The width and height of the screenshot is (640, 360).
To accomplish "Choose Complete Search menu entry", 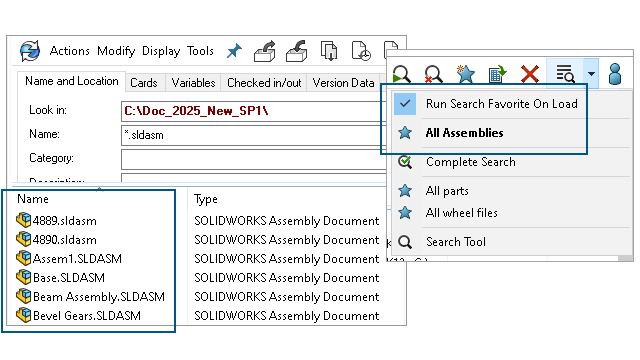I will coord(471,162).
